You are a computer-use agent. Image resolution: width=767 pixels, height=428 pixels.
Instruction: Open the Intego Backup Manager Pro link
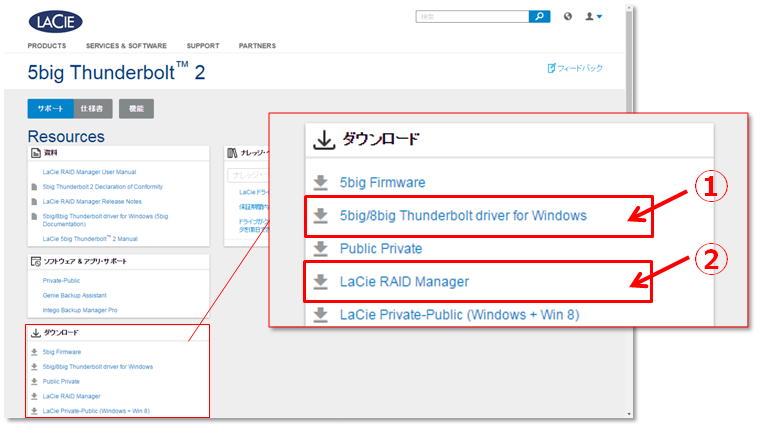coord(80,310)
